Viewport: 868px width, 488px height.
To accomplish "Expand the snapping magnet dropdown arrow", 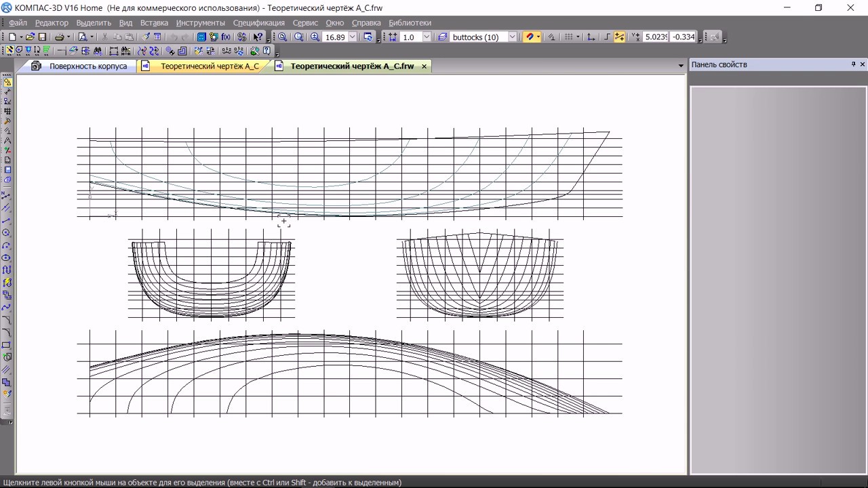I will pyautogui.click(x=538, y=37).
